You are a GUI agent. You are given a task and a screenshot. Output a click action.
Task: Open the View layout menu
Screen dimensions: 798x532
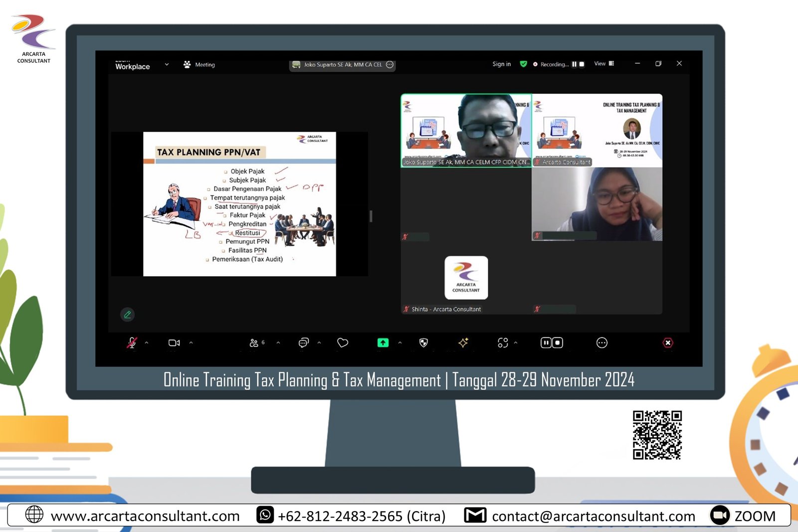604,64
